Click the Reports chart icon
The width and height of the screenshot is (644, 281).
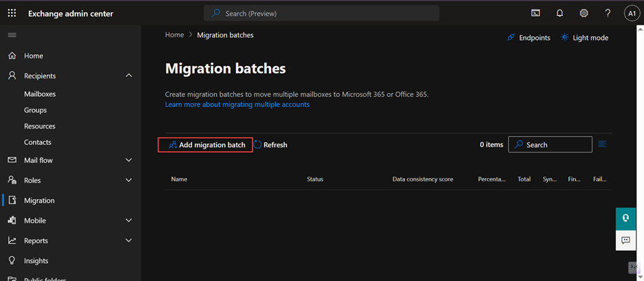pyautogui.click(x=12, y=240)
